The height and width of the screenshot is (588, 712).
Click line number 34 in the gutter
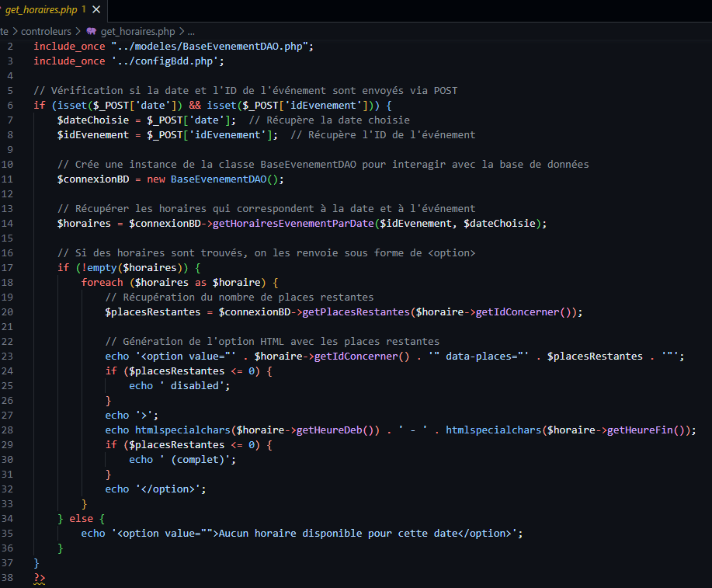pyautogui.click(x=8, y=518)
